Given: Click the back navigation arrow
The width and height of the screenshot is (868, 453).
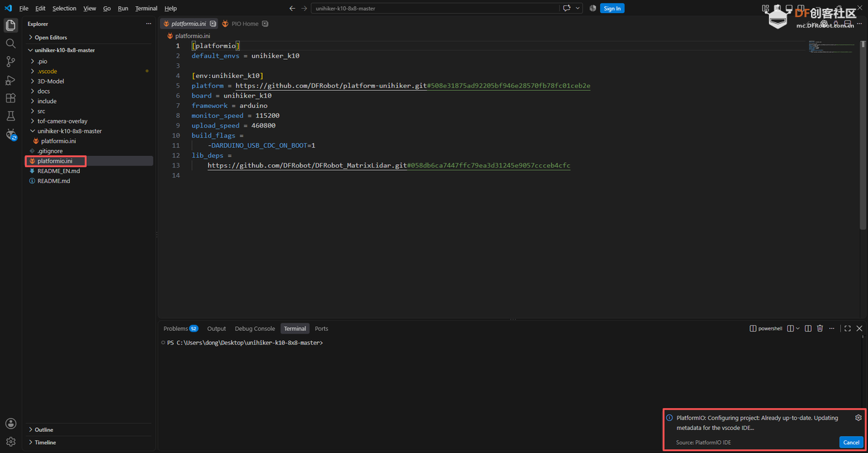Looking at the screenshot, I should point(292,8).
